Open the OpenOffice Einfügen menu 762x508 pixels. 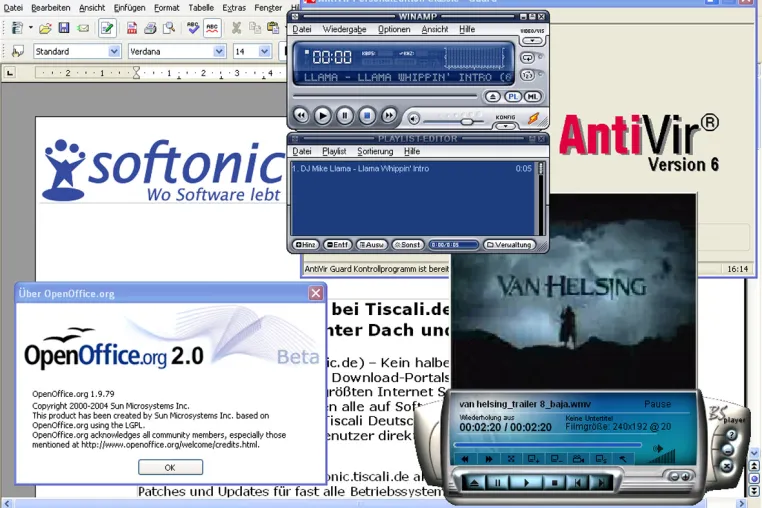coord(129,8)
